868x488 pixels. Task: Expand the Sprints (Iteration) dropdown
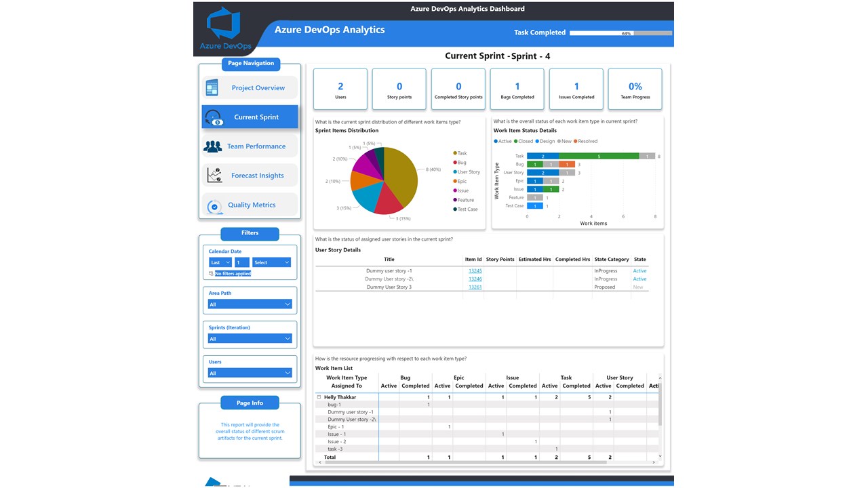click(250, 338)
